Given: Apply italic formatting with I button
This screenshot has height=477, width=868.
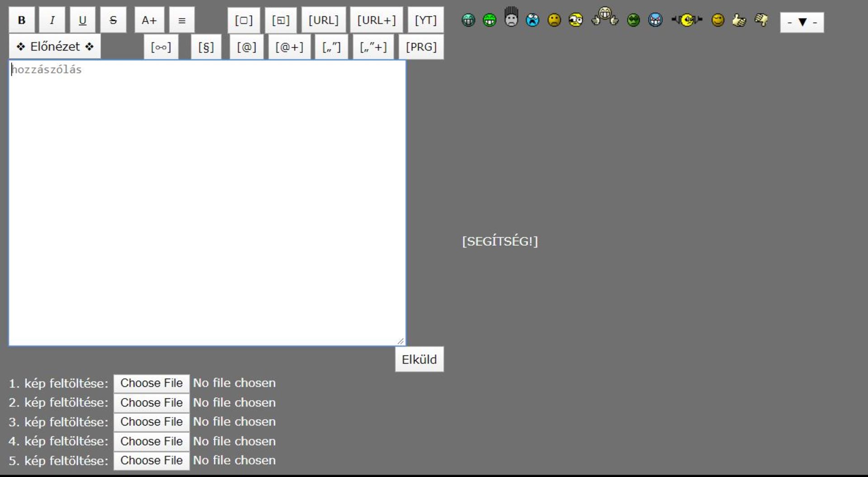Looking at the screenshot, I should pos(52,20).
